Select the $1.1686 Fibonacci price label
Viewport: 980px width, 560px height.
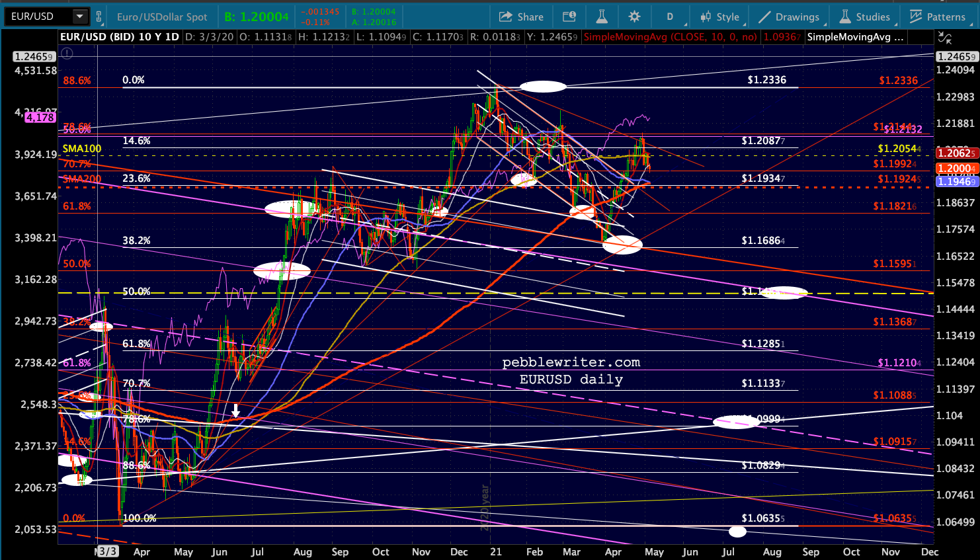click(x=763, y=241)
